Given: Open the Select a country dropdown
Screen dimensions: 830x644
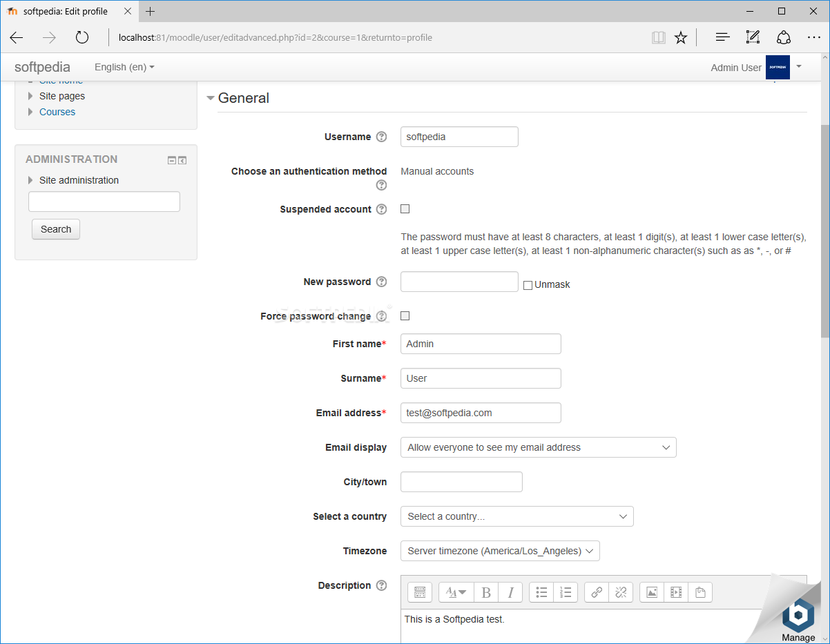Looking at the screenshot, I should [x=517, y=516].
